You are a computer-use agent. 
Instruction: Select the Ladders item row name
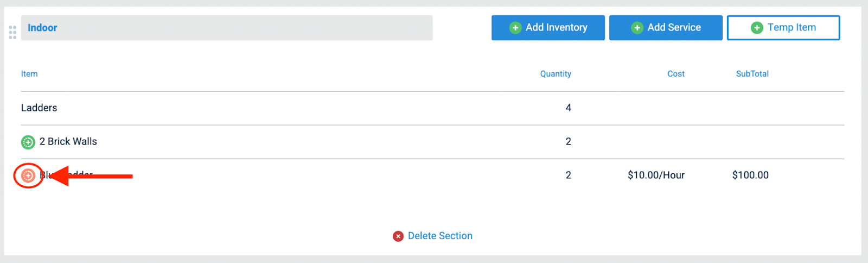pos(39,108)
